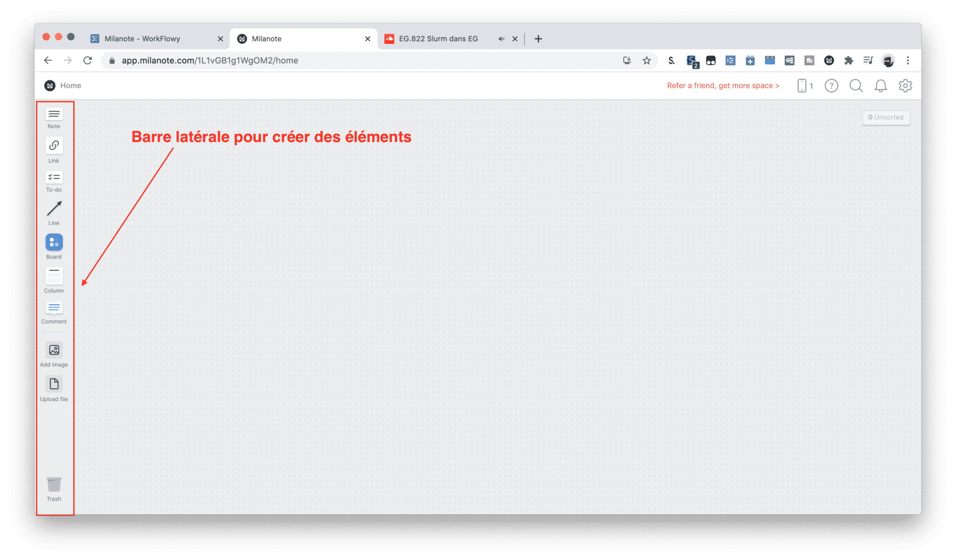Screen dimensions: 956x560
Task: Open the Home breadcrumb
Action: tap(70, 85)
